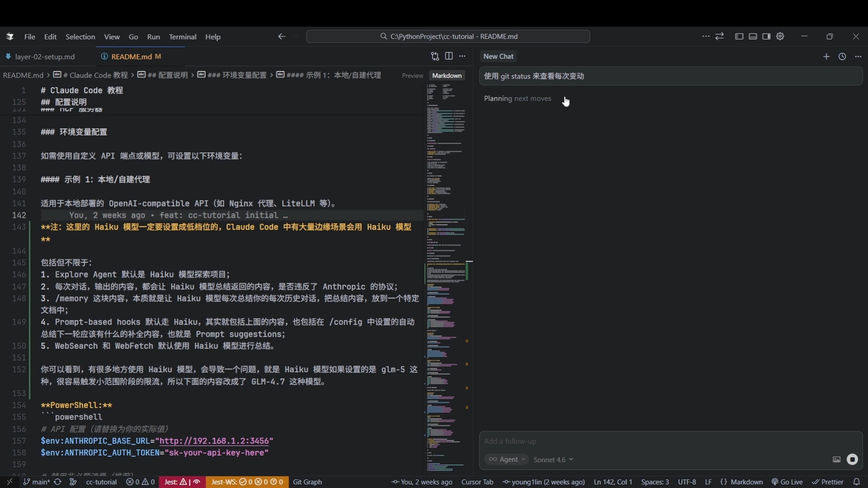The image size is (868, 488).
Task: Attach image to chat input
Action: [836, 460]
